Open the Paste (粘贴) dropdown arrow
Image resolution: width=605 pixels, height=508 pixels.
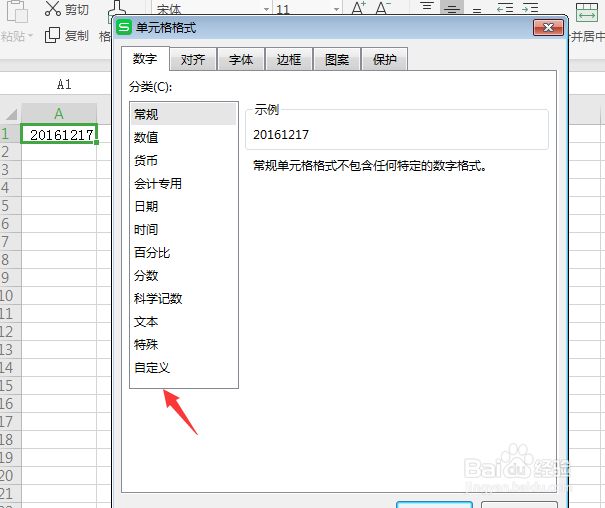[30, 36]
